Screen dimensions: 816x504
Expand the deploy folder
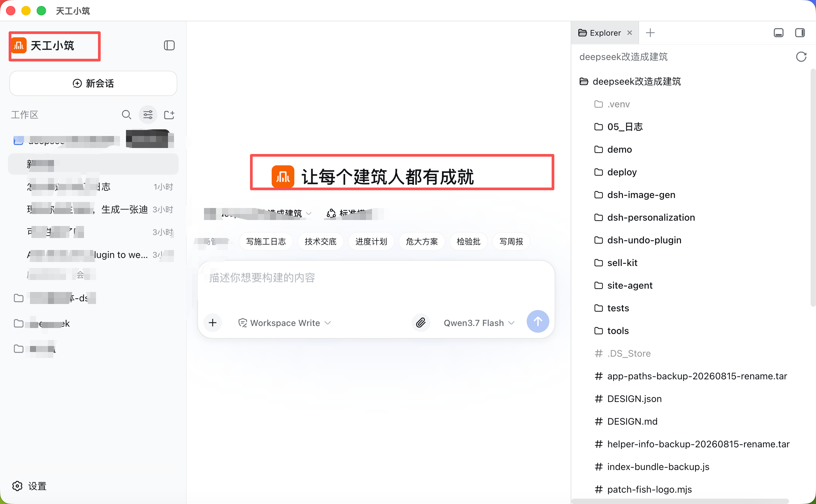pos(615,172)
